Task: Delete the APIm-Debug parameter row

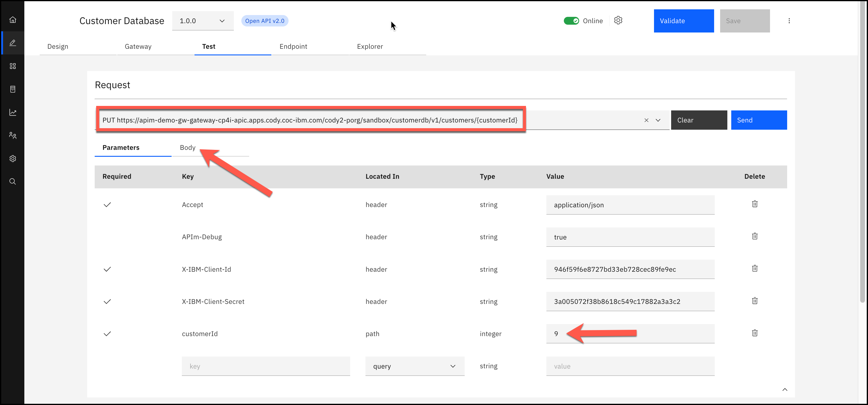Action: coord(754,236)
